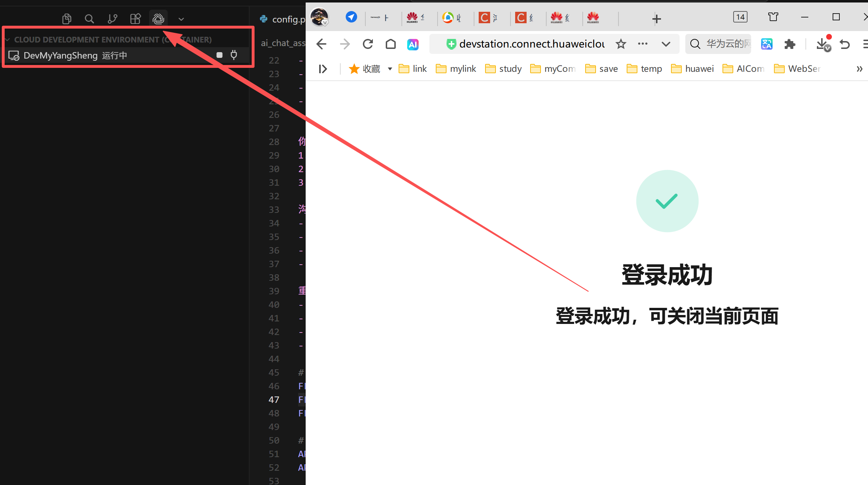
Task: Click the plug connect icon for DevMyYangSheng
Action: point(234,55)
